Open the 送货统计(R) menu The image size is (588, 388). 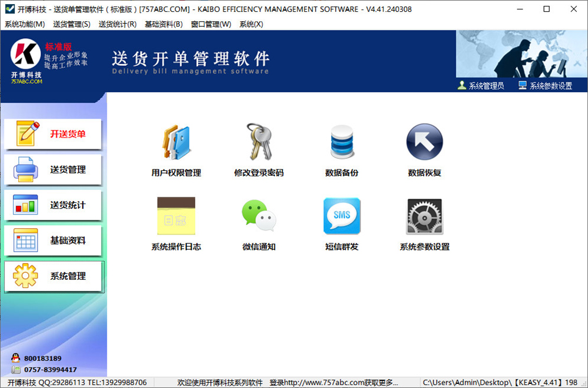pos(118,24)
